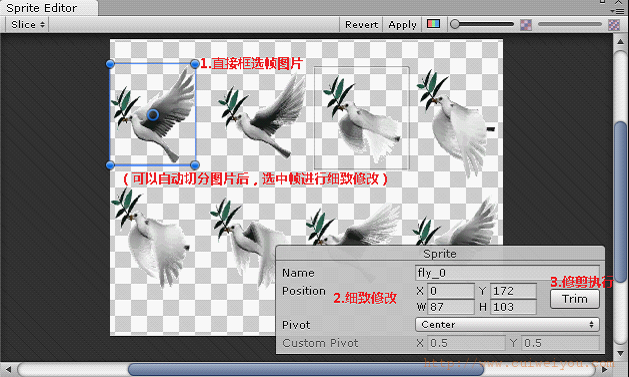The image size is (629, 377).
Task: Click the vertical scrollbar down arrow
Action: [620, 354]
